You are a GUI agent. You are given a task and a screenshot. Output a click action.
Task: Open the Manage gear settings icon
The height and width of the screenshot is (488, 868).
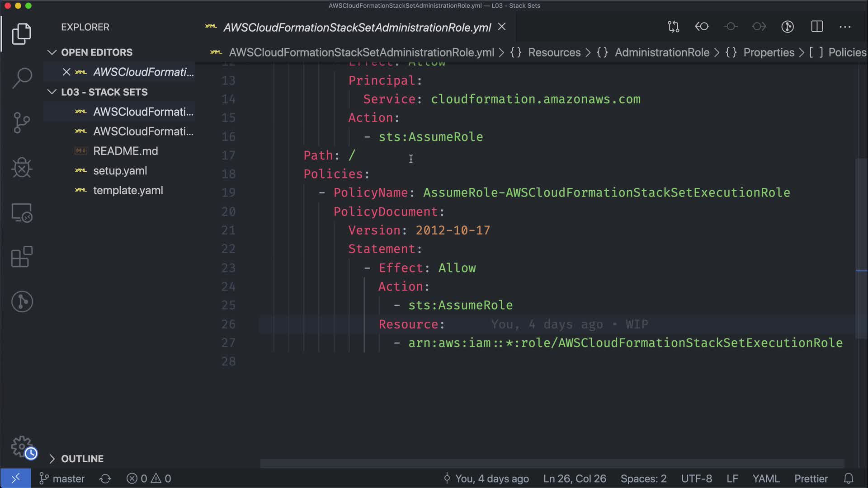[22, 446]
